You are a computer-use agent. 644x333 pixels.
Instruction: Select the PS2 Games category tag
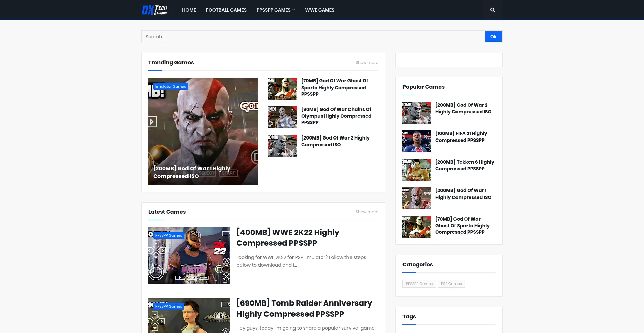(x=451, y=284)
